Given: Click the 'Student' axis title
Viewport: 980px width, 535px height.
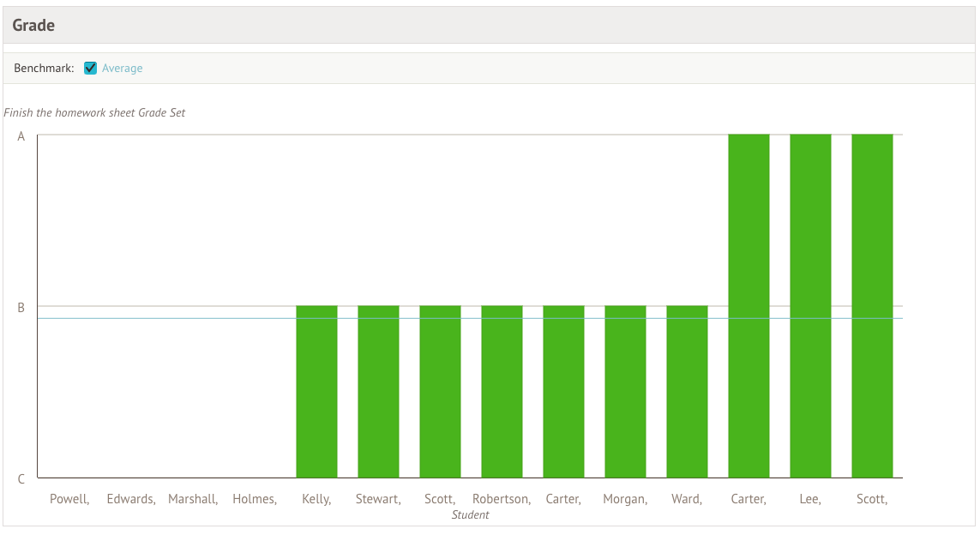Looking at the screenshot, I should [x=470, y=515].
